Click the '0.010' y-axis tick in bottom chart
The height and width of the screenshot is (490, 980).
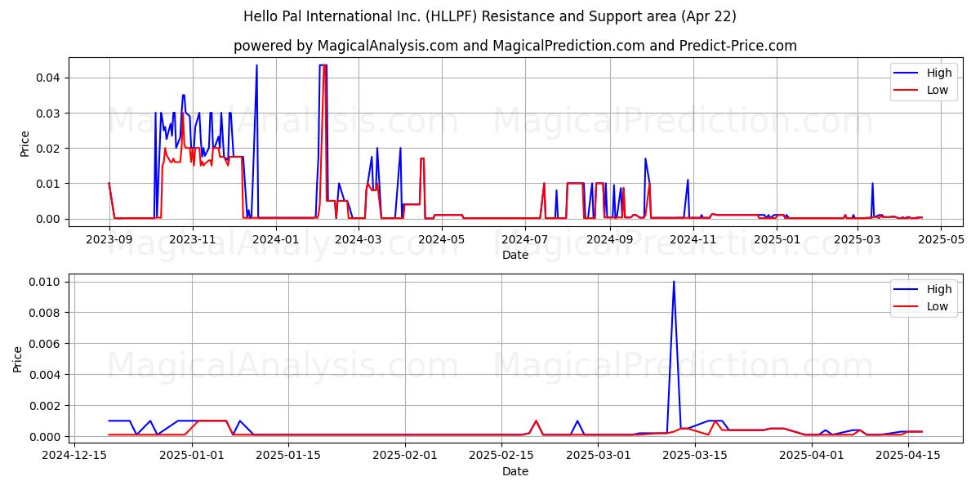(47, 282)
